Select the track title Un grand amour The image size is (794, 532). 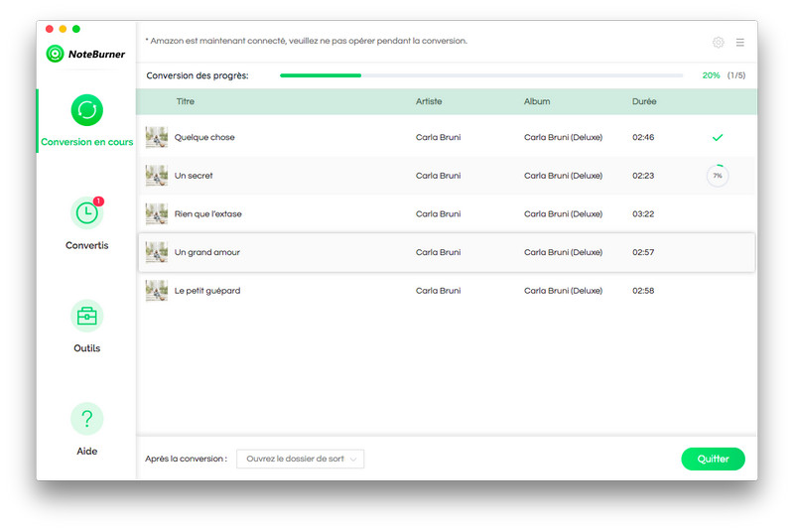207,252
